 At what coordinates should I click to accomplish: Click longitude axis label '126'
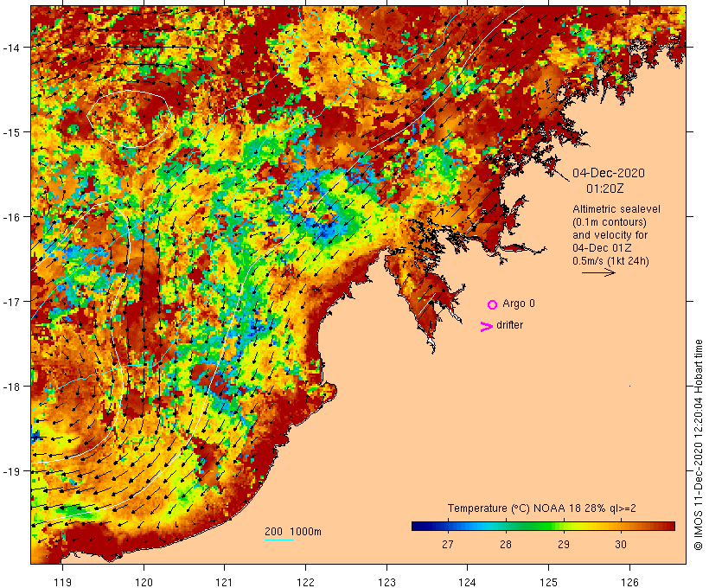(x=629, y=582)
